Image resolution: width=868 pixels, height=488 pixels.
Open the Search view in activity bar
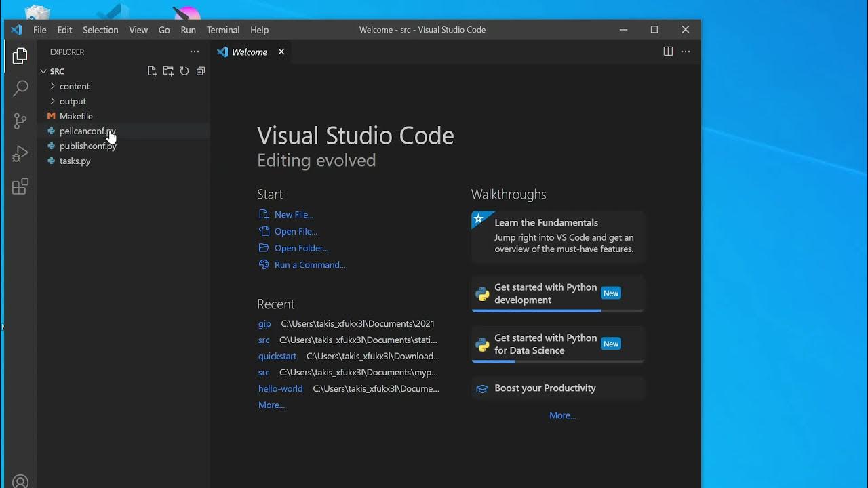pos(20,88)
